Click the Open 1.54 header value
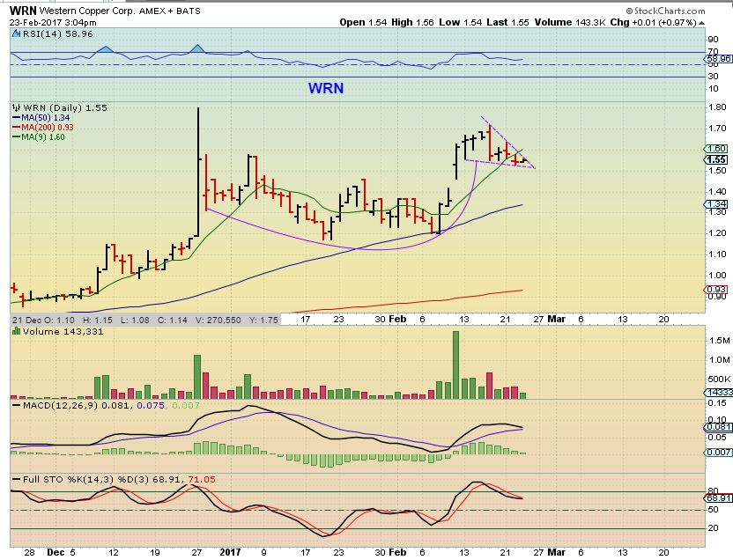 coord(363,22)
